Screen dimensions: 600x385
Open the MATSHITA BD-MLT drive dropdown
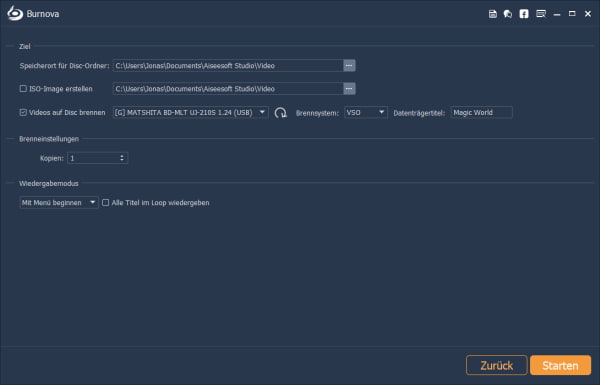(191, 113)
